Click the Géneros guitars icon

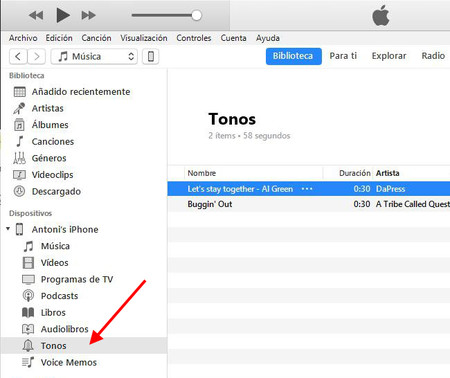(19, 158)
